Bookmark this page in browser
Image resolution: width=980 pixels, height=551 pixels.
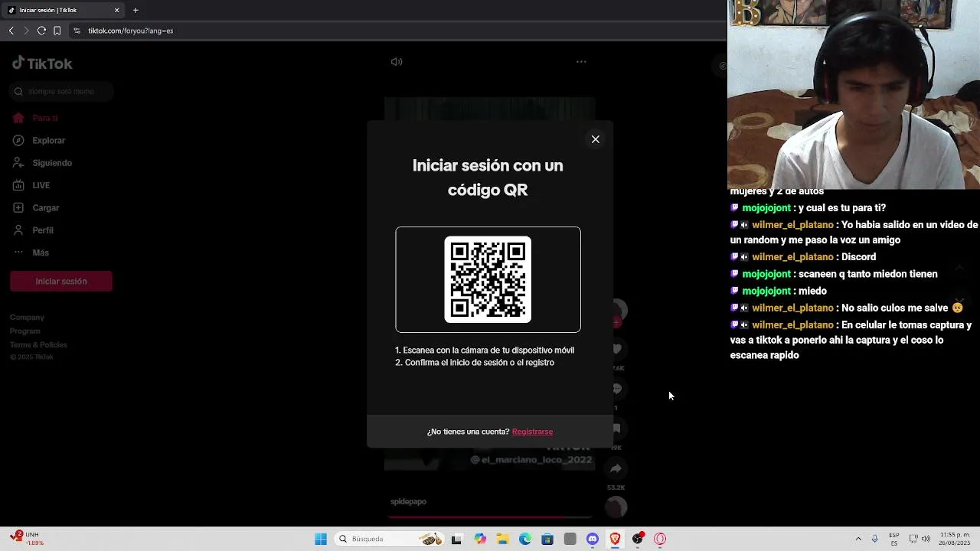click(x=57, y=31)
